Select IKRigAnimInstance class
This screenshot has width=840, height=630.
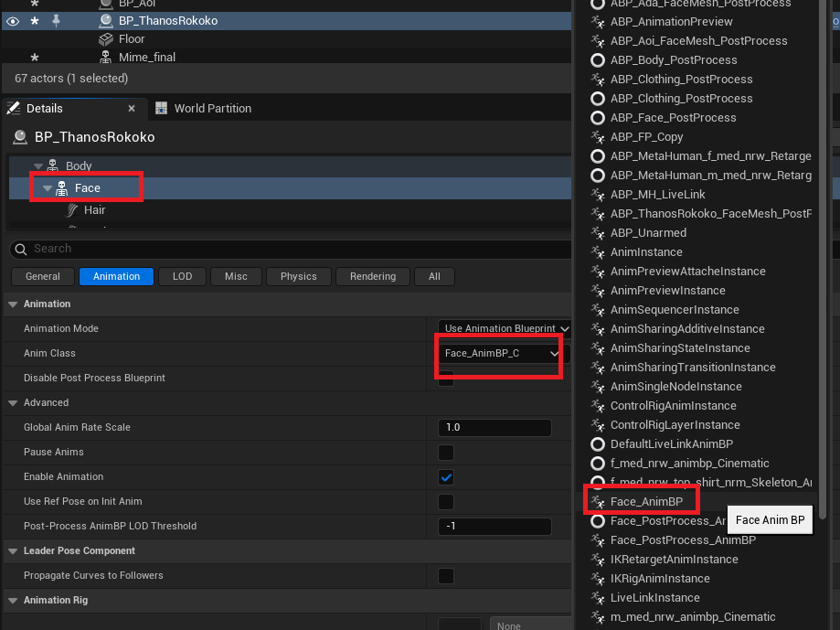point(660,579)
